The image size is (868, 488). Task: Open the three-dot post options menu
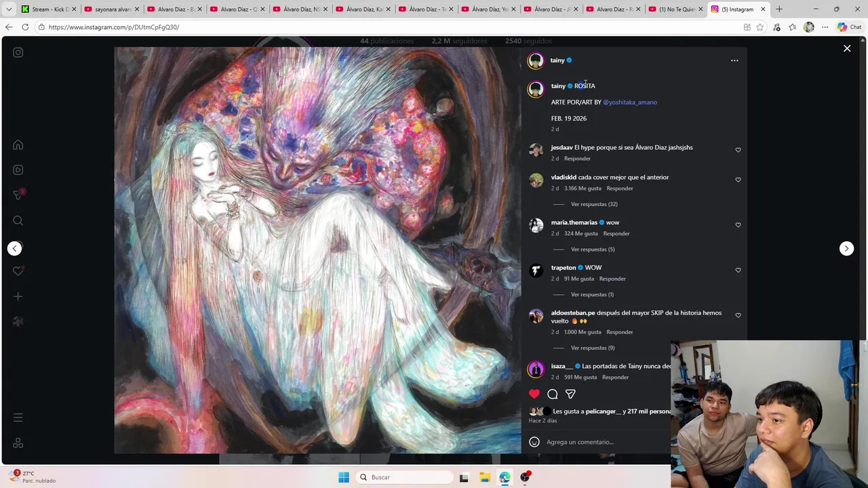click(734, 60)
